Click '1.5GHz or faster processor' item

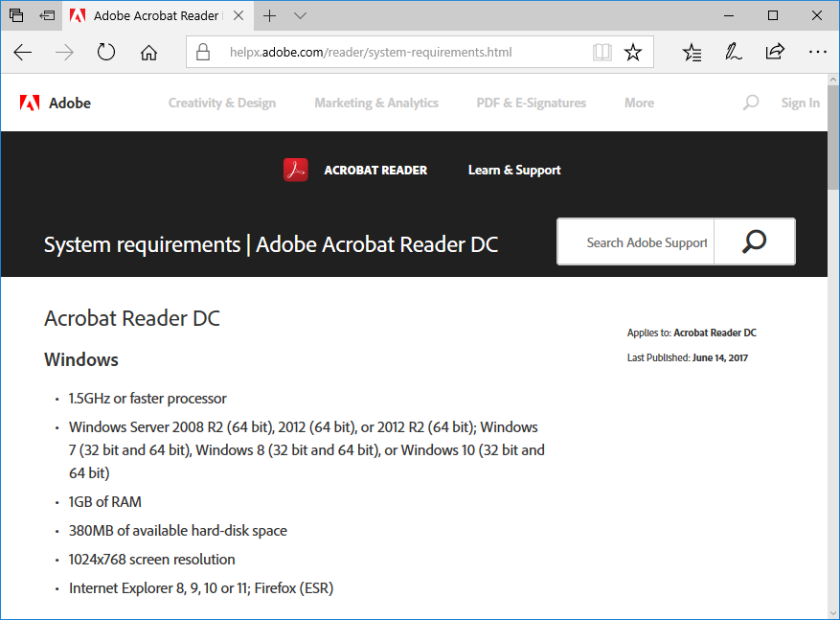pyautogui.click(x=148, y=398)
